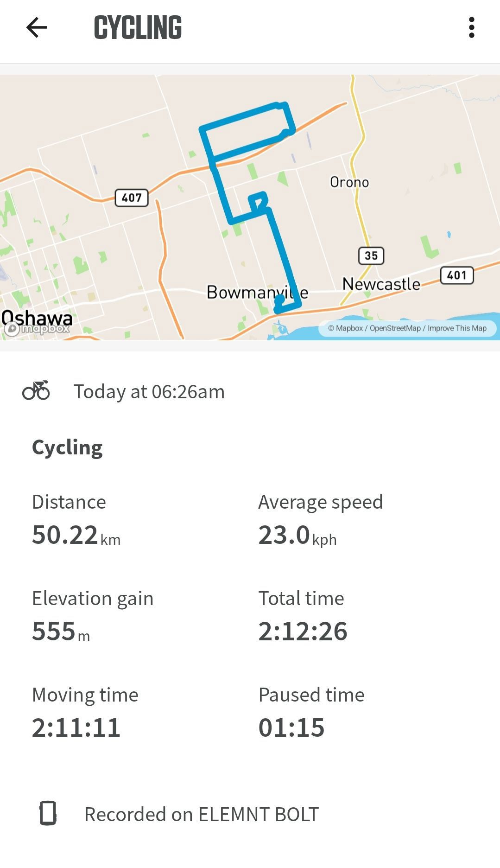Image resolution: width=500 pixels, height=868 pixels.
Task: Tap the route start point marker
Action: (x=279, y=300)
